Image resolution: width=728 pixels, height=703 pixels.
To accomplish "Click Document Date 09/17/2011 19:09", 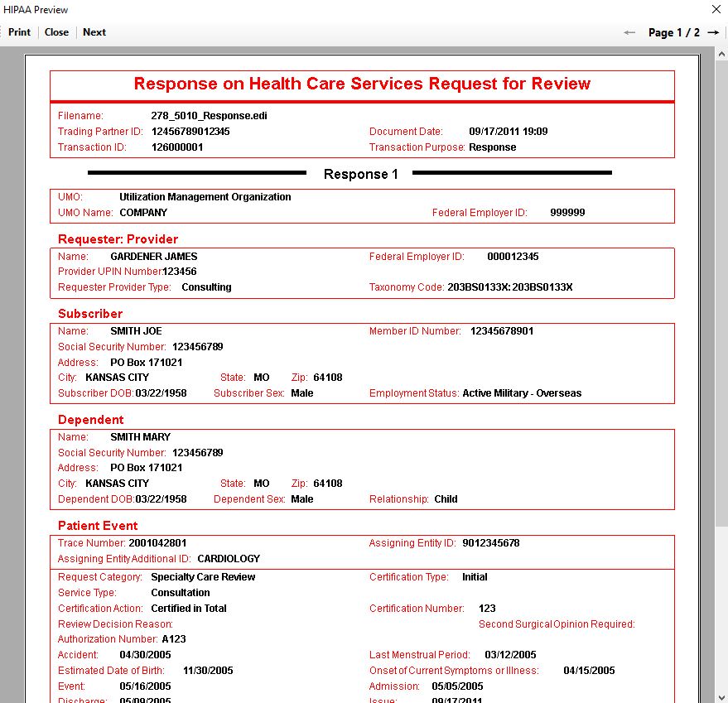I will pos(508,132).
